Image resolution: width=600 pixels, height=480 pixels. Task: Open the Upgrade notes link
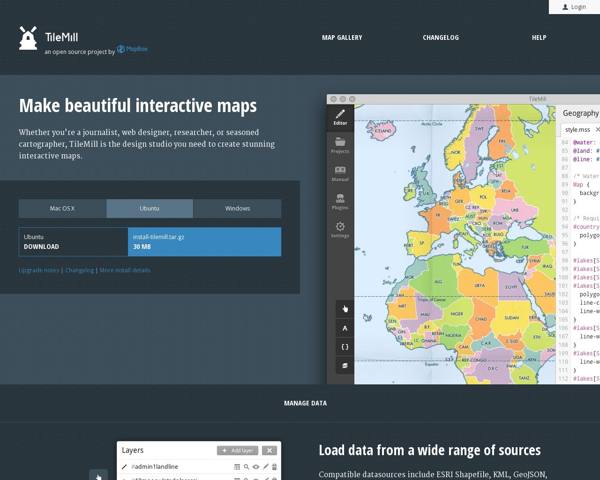point(39,270)
